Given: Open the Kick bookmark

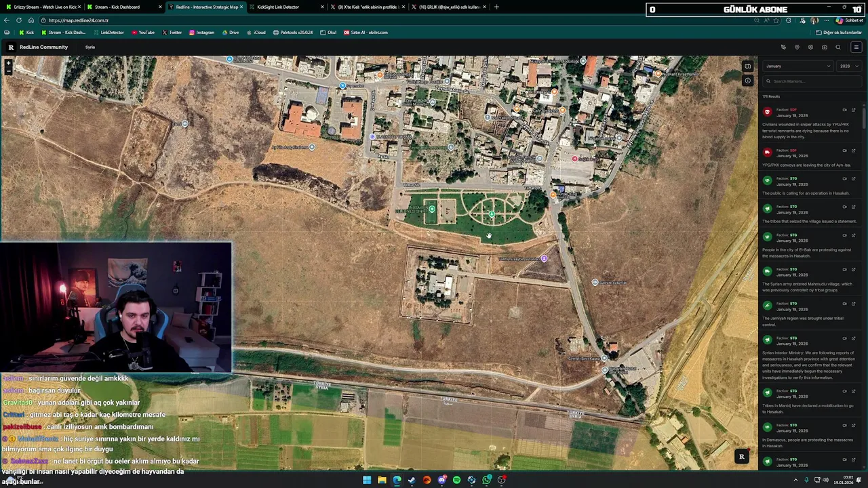Looking at the screenshot, I should 26,33.
